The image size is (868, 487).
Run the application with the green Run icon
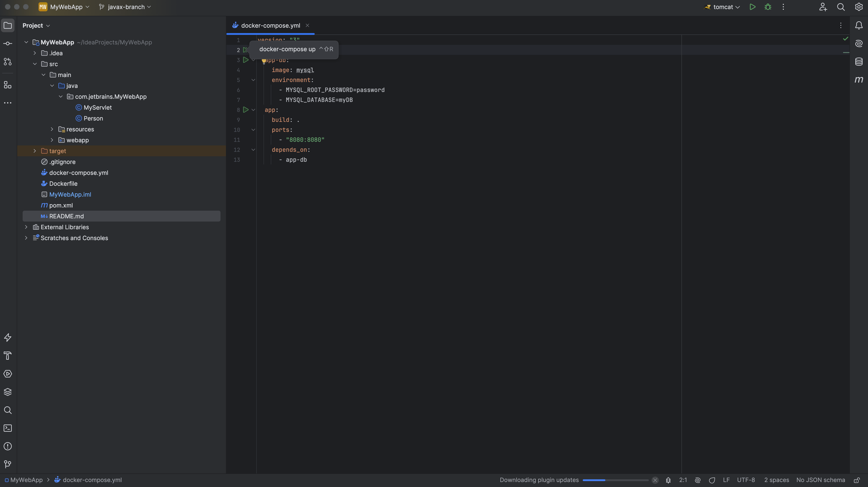[752, 7]
